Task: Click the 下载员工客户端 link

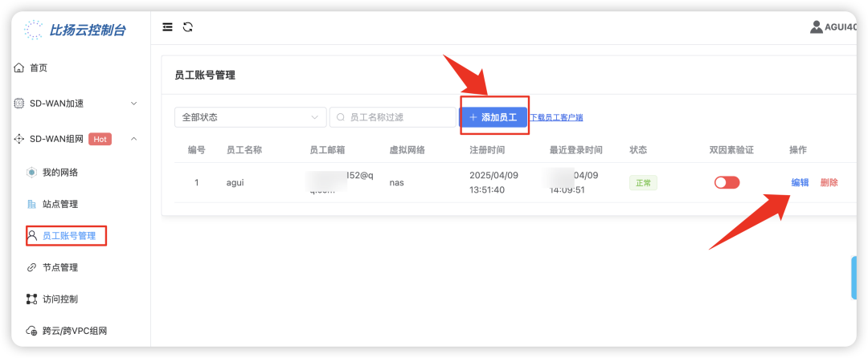Action: click(556, 117)
